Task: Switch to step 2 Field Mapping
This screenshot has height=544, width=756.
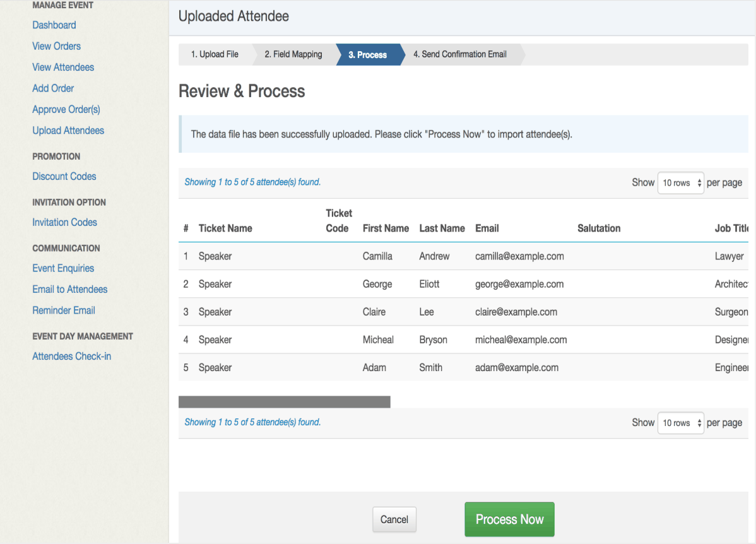Action: (293, 54)
